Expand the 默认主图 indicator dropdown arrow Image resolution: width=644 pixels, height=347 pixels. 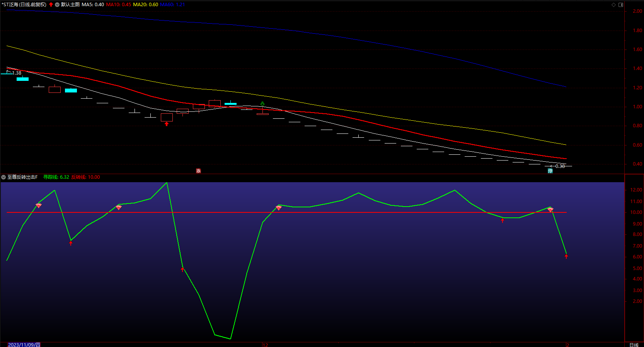(57, 5)
